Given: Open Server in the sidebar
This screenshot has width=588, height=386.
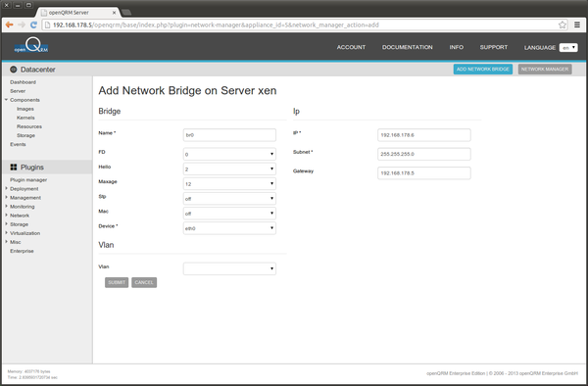Looking at the screenshot, I should click(18, 91).
